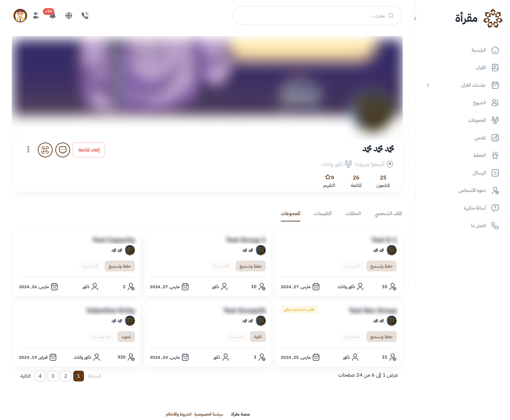510x420 pixels.
Task: Open the notifications bell with +99 badge
Action: 52,15
